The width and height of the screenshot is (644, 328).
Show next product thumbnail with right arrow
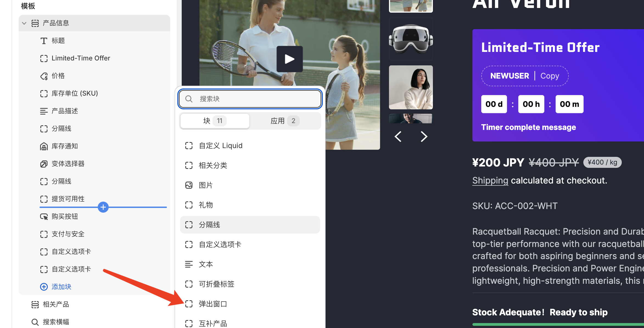[x=424, y=137]
